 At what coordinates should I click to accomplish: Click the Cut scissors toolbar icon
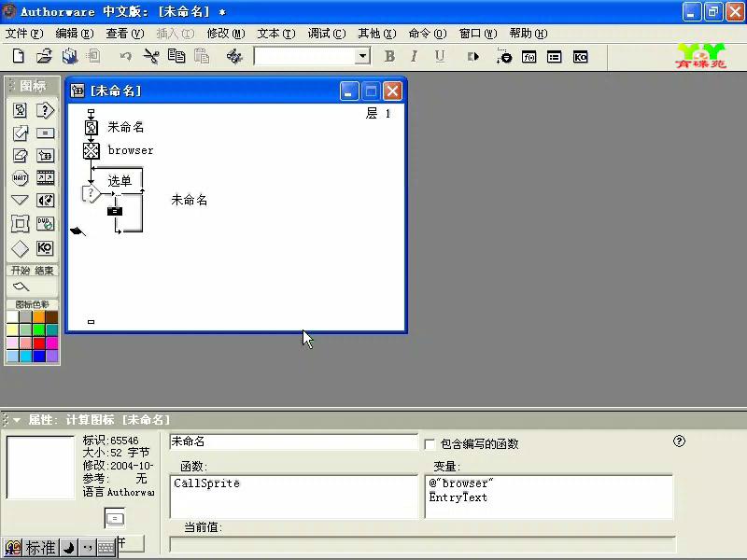(151, 56)
